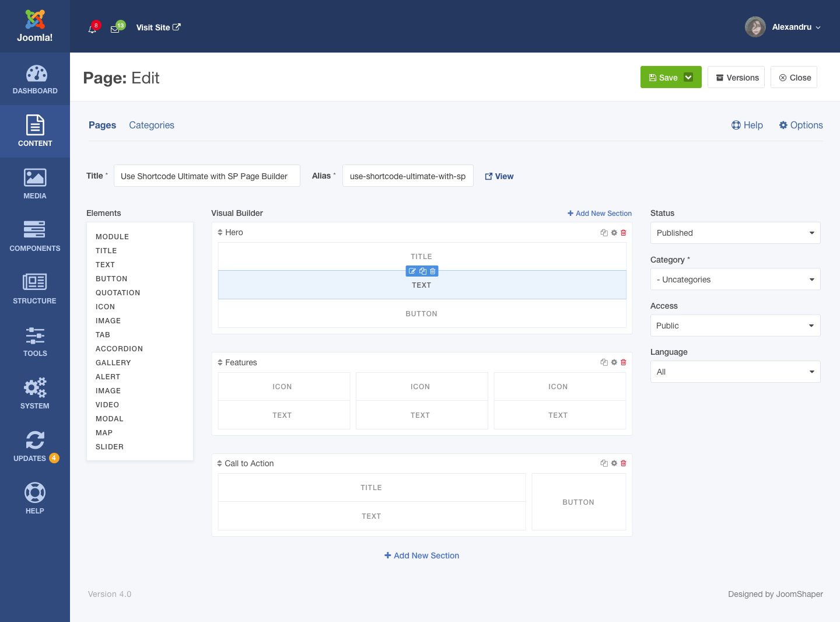Switch to the Categories tab
The width and height of the screenshot is (840, 622).
(152, 125)
